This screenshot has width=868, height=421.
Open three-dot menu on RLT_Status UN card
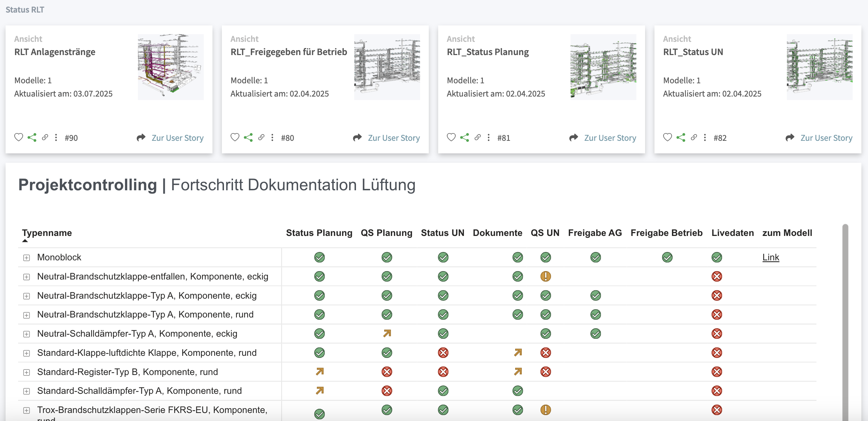point(705,137)
